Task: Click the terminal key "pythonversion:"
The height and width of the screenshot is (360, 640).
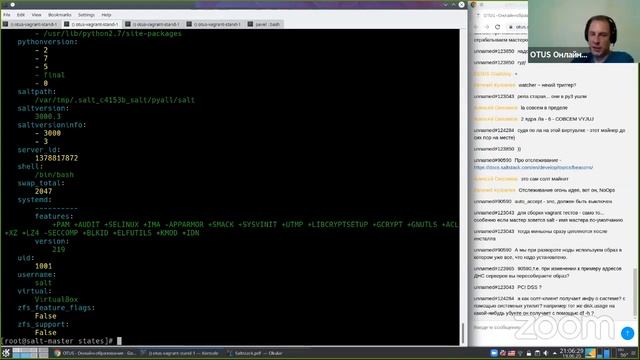Action: click(47, 42)
